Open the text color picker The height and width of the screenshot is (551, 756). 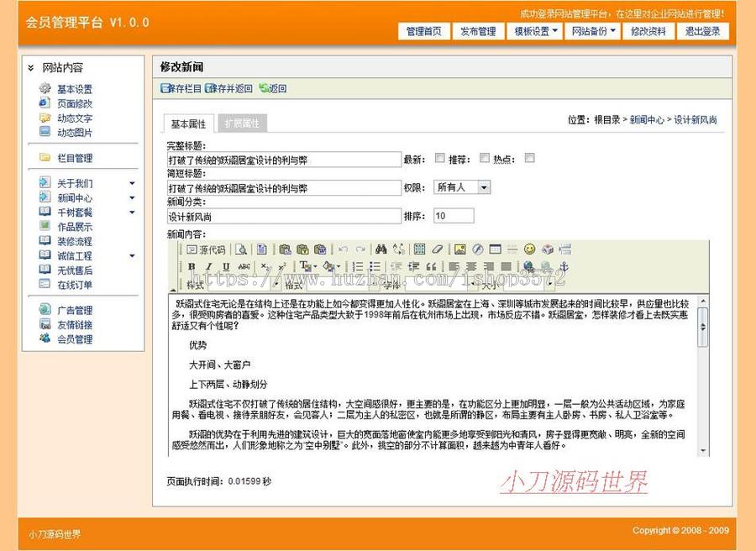click(x=307, y=266)
